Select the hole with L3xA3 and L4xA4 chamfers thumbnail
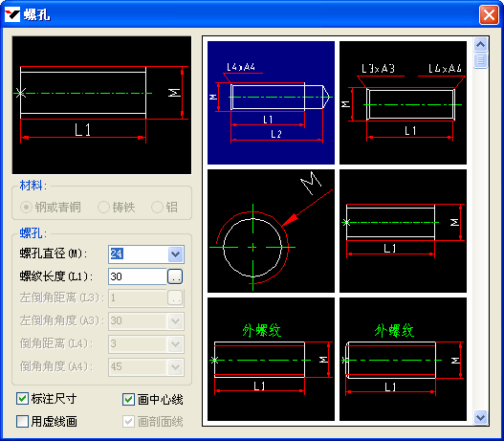Screen dimensions: 504x441 coord(403,103)
